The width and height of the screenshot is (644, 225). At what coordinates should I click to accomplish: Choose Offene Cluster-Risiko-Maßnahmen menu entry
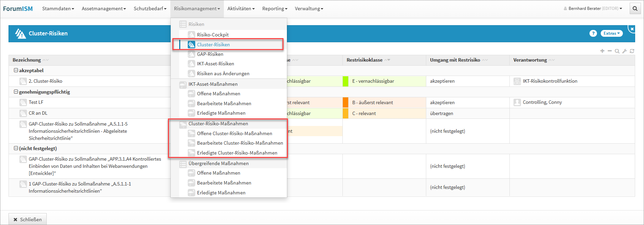click(x=234, y=133)
